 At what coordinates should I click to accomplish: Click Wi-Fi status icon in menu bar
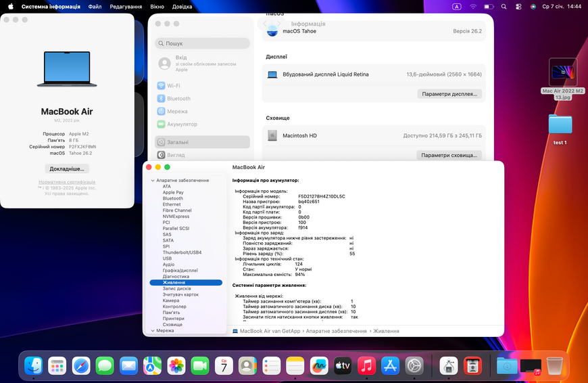[x=473, y=6]
